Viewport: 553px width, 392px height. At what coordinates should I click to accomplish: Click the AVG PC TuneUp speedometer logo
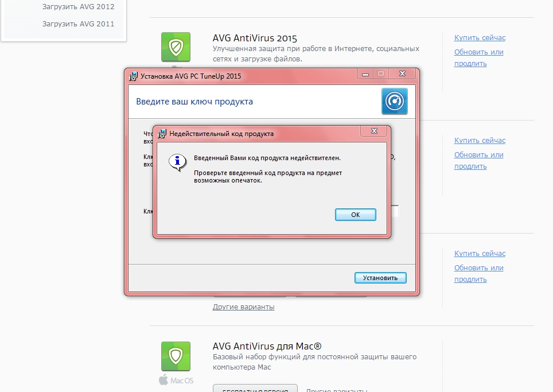point(394,101)
